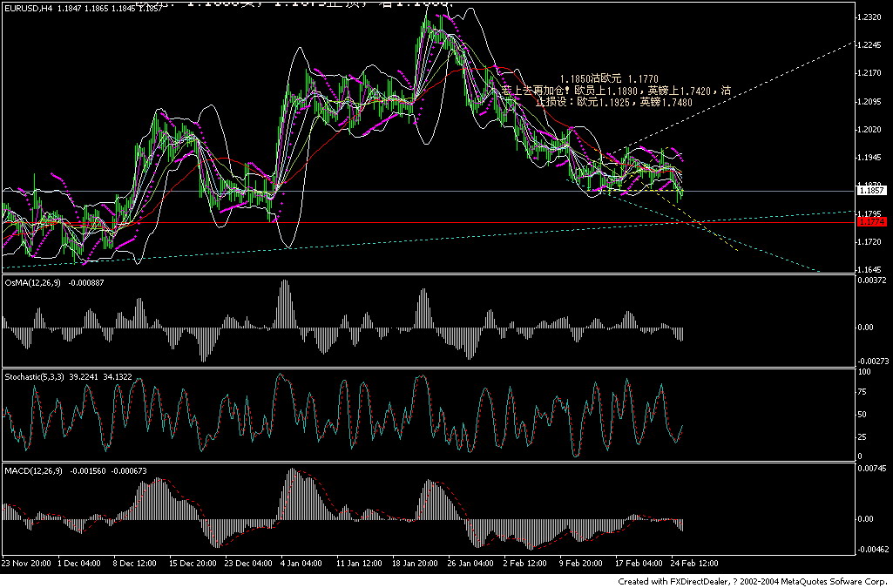Click the 1.1945 price axis value
The image size is (893, 588).
pos(871,158)
